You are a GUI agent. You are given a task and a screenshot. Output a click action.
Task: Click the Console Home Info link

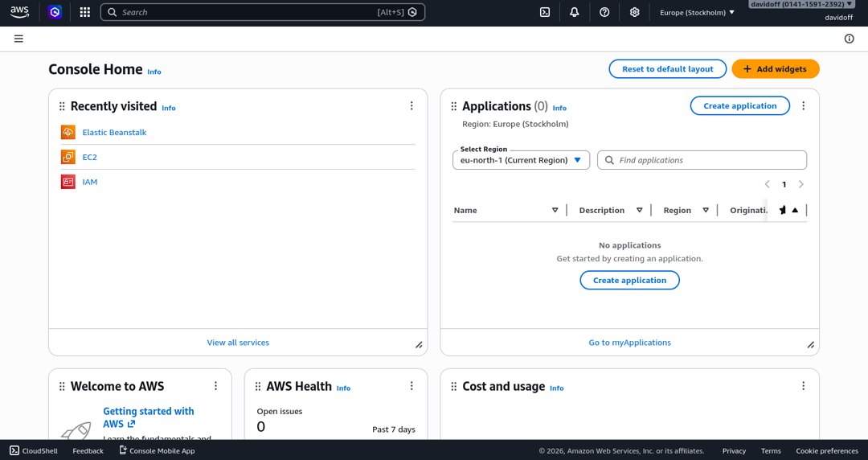coord(154,72)
